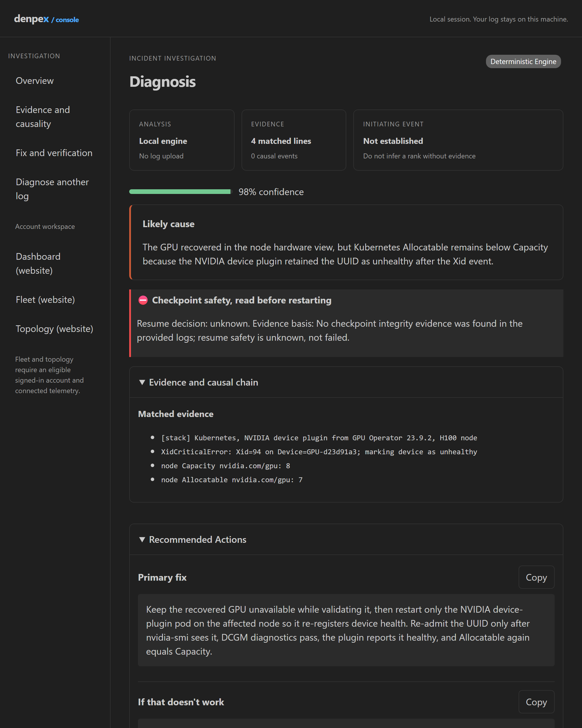Click the 'Likely cause' heading
The height and width of the screenshot is (728, 582).
[x=168, y=224]
